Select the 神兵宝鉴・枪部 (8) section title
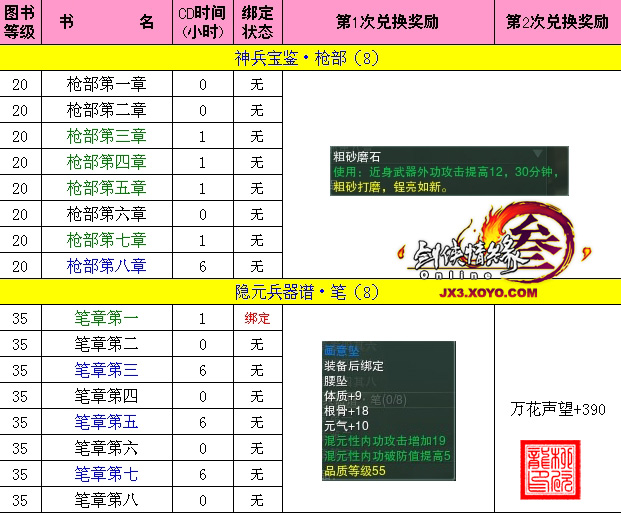 coord(309,58)
